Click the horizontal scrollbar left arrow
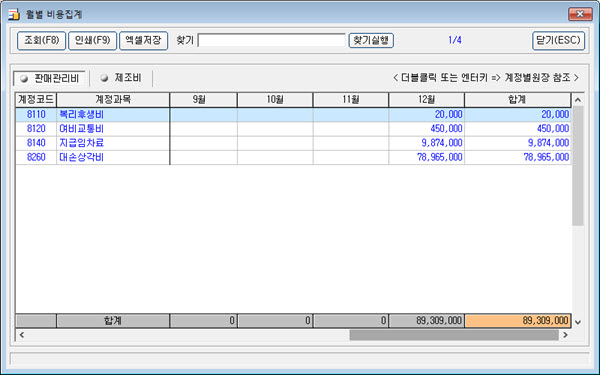The width and height of the screenshot is (600, 375). (22, 335)
